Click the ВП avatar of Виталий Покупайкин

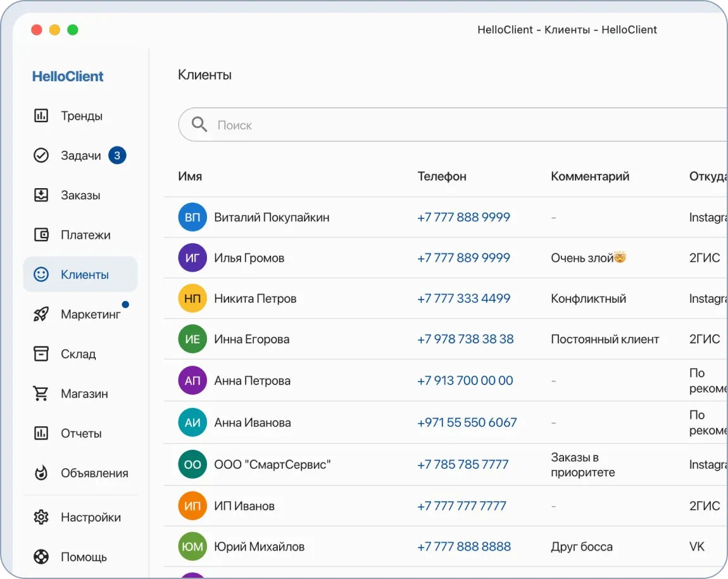point(192,218)
